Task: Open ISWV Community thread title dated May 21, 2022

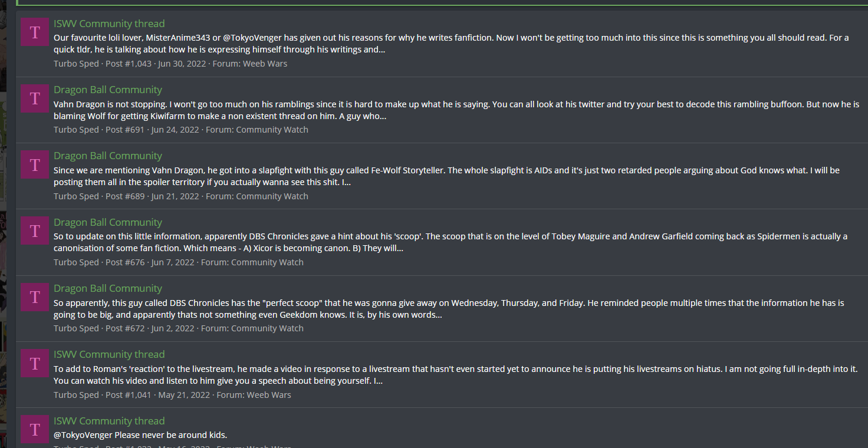Action: click(x=109, y=354)
